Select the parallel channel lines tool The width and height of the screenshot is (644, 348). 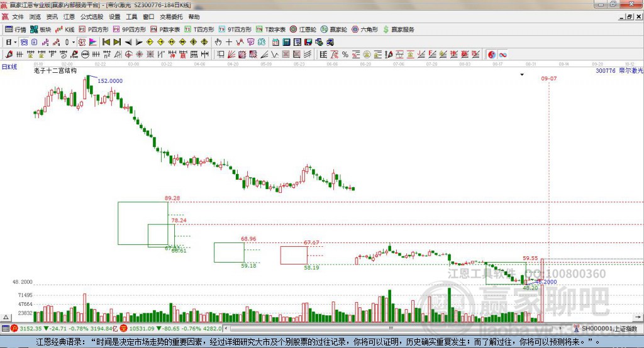pos(308,54)
